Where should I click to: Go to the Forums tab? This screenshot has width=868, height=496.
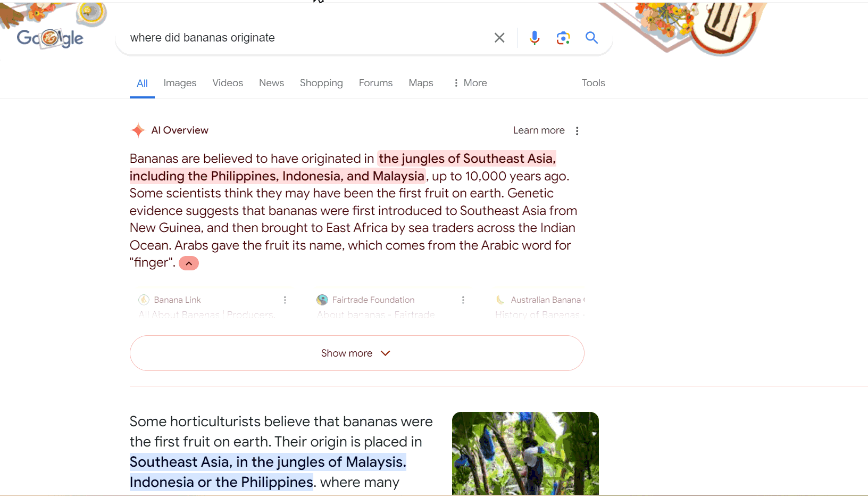(x=375, y=83)
